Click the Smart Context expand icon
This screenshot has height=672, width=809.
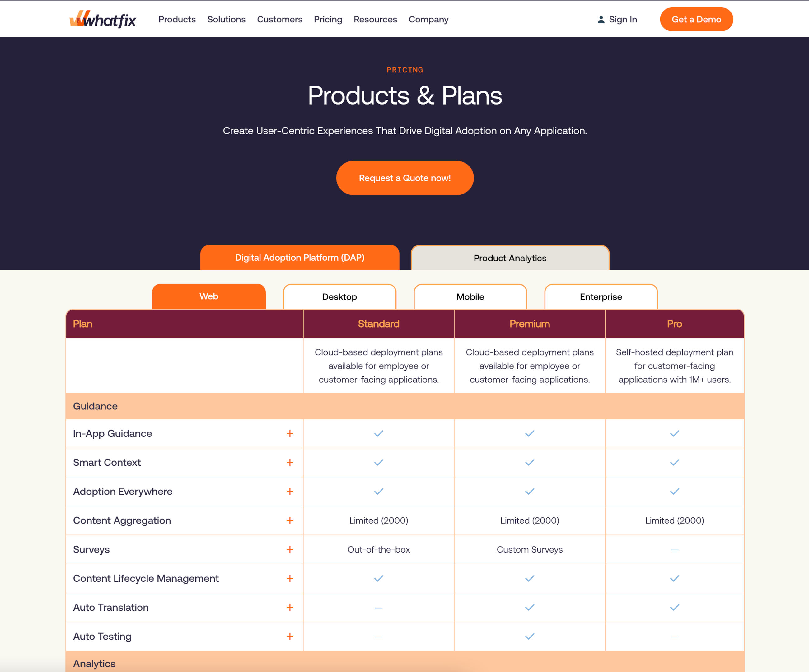pyautogui.click(x=290, y=462)
